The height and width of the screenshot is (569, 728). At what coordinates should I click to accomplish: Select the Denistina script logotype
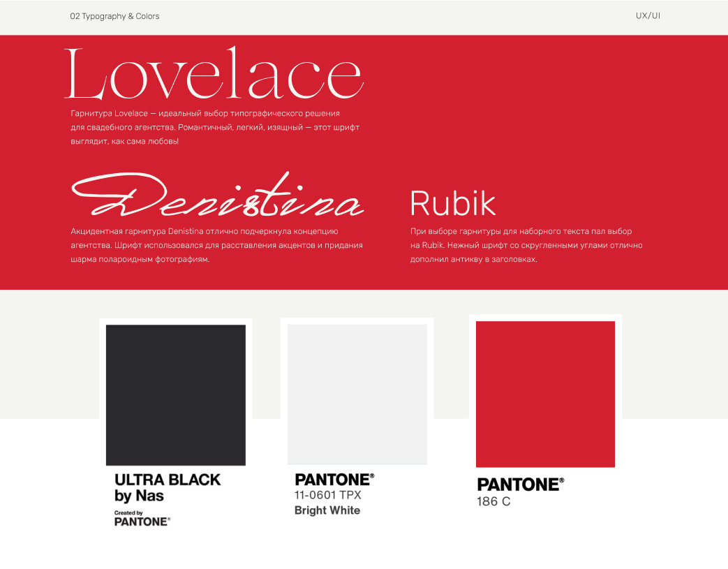216,194
